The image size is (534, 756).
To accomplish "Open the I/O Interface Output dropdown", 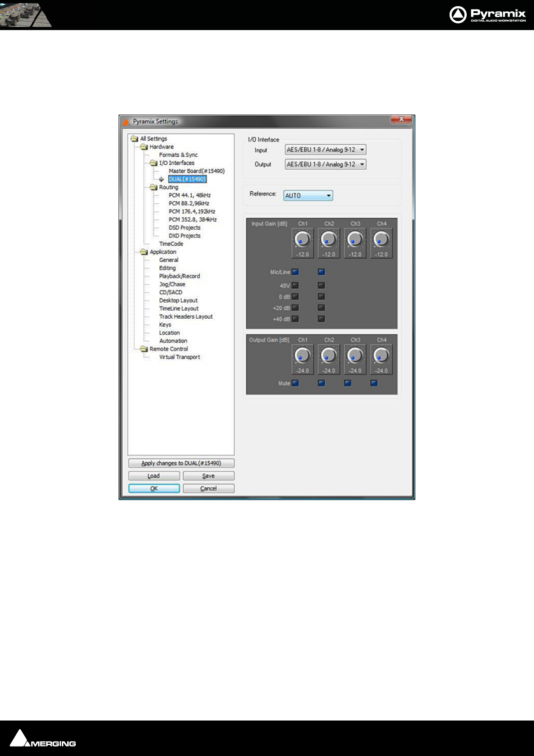I will coord(326,164).
